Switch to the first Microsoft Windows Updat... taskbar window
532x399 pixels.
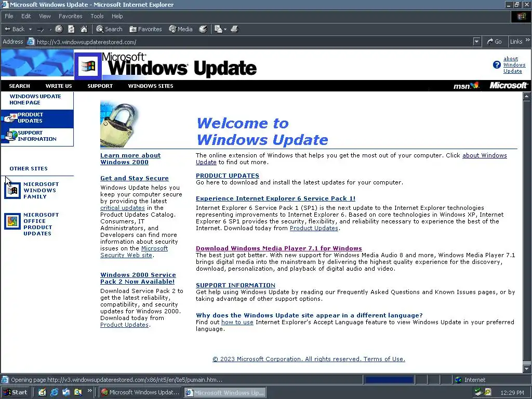click(x=140, y=392)
